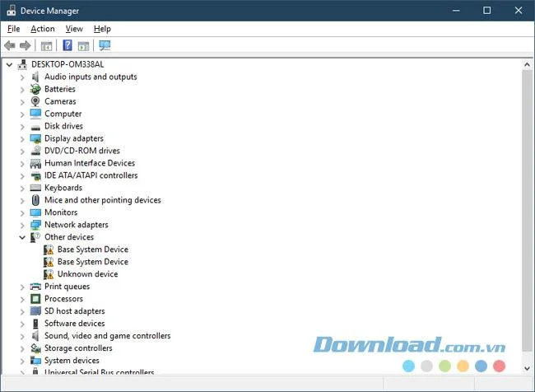Open the View menu
Screen dimensions: 535x392
click(x=74, y=29)
